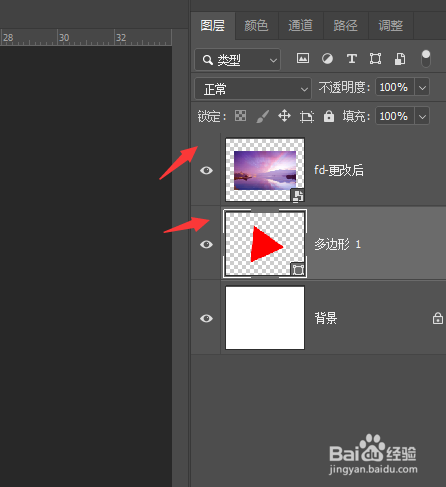Click the 填充 100% value field
The height and width of the screenshot is (487, 446).
coord(395,116)
